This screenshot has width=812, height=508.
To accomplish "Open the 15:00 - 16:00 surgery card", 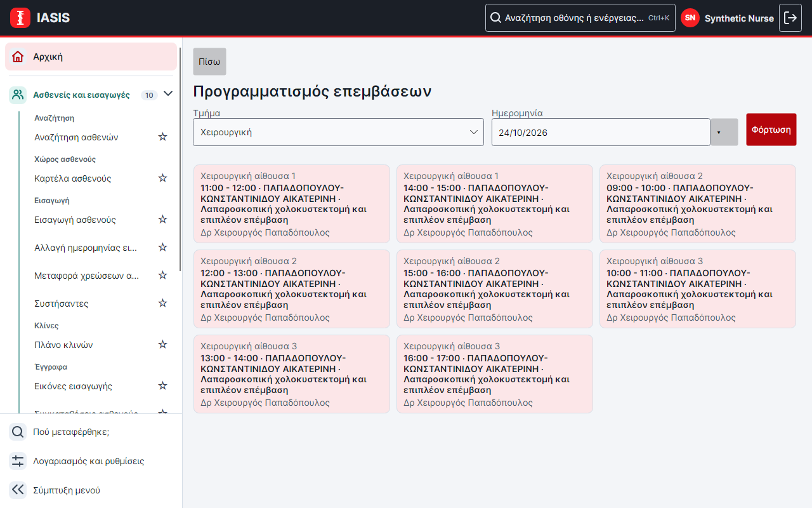I will coord(495,289).
